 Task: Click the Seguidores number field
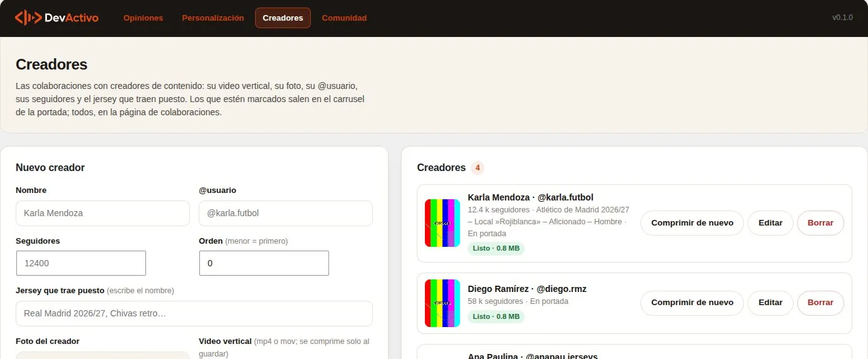coord(81,263)
